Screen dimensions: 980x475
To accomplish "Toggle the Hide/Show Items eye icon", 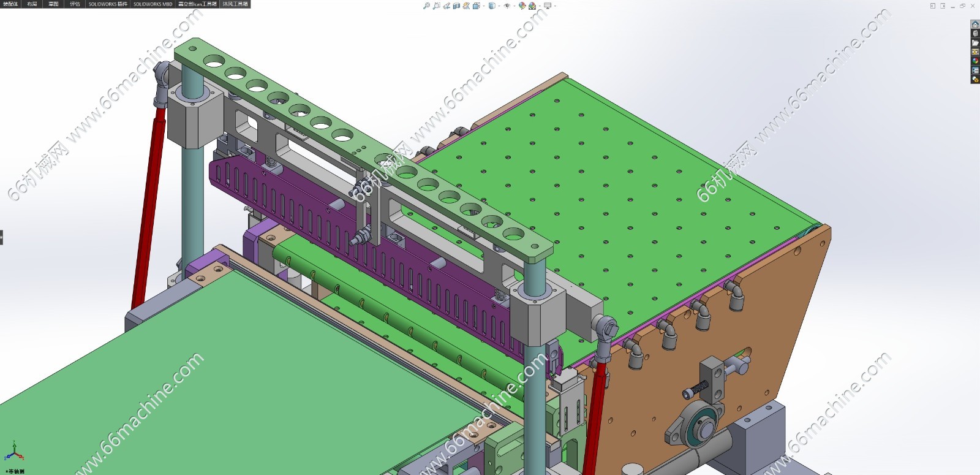I will pos(507,6).
